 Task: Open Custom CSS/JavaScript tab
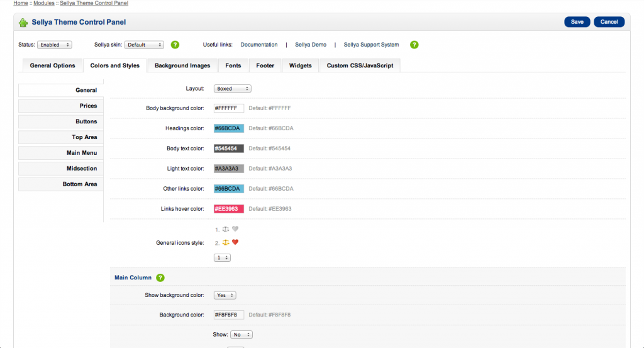pyautogui.click(x=360, y=65)
